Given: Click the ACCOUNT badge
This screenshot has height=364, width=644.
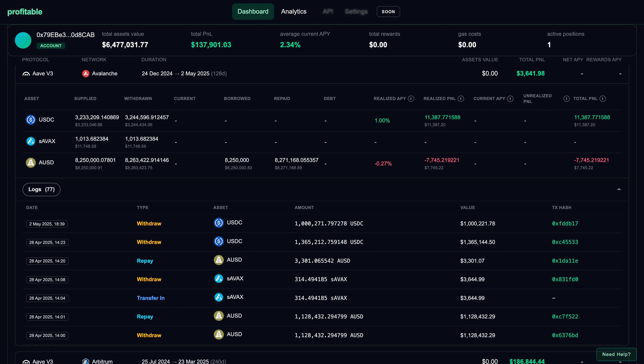Looking at the screenshot, I should [x=51, y=46].
